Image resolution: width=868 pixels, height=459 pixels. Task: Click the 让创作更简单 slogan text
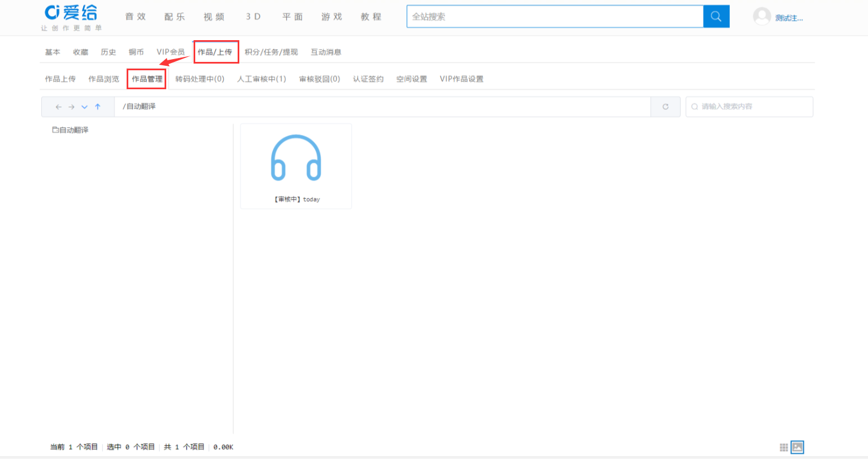(71, 28)
